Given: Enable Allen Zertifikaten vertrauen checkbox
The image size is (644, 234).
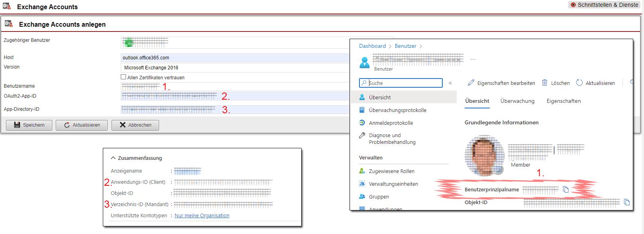Looking at the screenshot, I should pos(124,77).
